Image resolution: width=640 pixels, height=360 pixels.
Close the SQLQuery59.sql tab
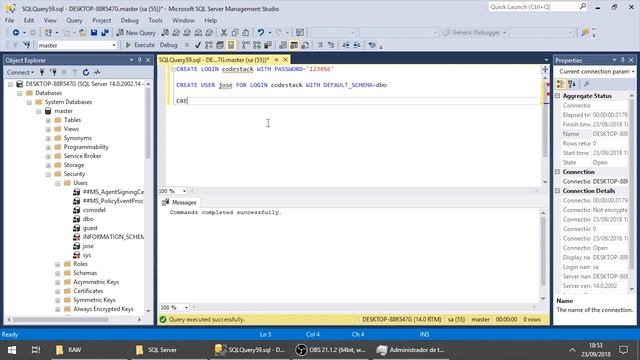[285, 60]
